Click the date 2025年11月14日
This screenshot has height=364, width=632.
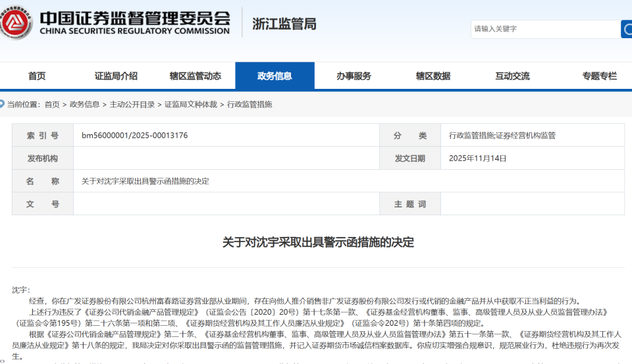pyautogui.click(x=478, y=159)
